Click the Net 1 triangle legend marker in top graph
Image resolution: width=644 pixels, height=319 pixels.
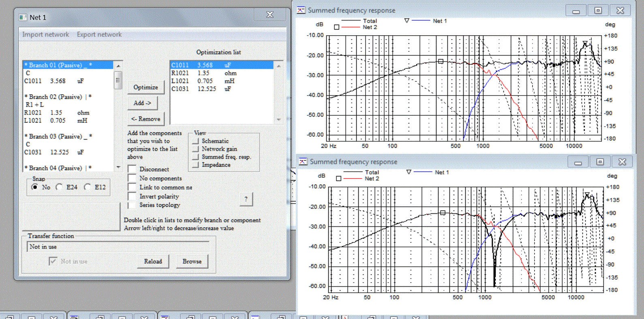point(407,21)
